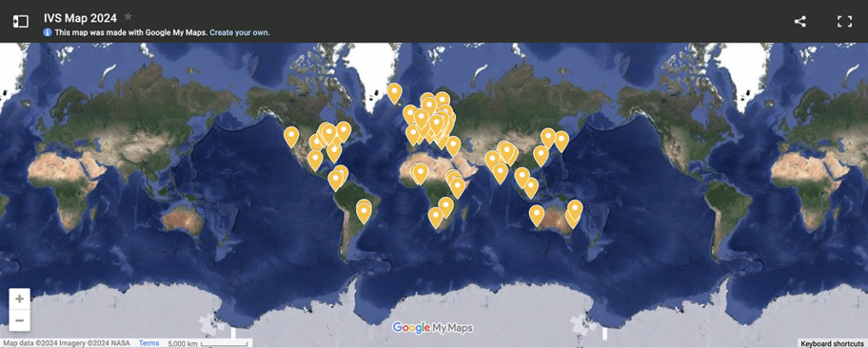Click the IVS Map 2024 title
The width and height of the screenshot is (868, 348).
point(81,16)
